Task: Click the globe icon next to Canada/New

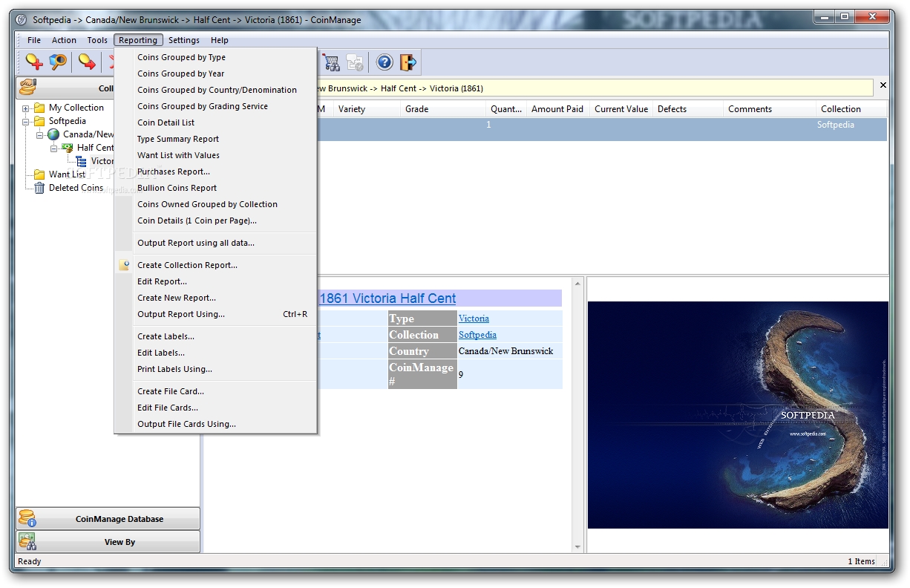Action: pos(53,134)
